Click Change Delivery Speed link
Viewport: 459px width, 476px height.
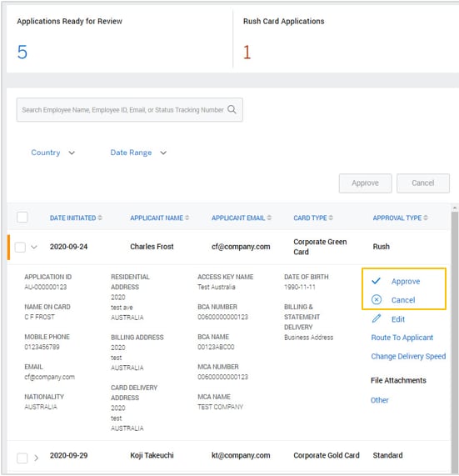tap(408, 356)
